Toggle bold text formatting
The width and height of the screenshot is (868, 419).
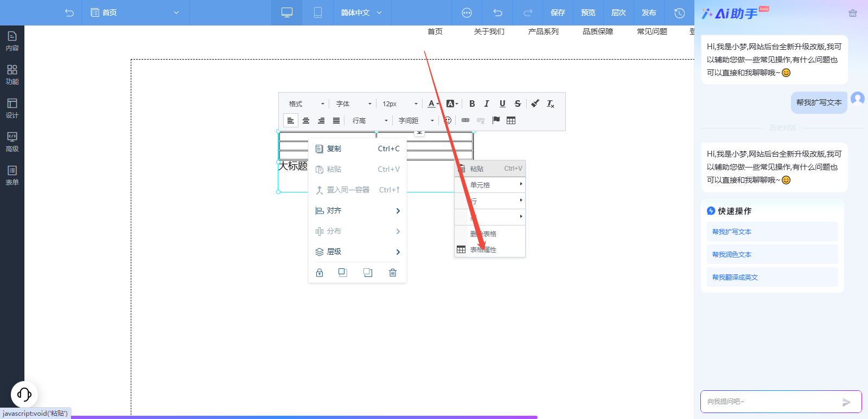(472, 104)
